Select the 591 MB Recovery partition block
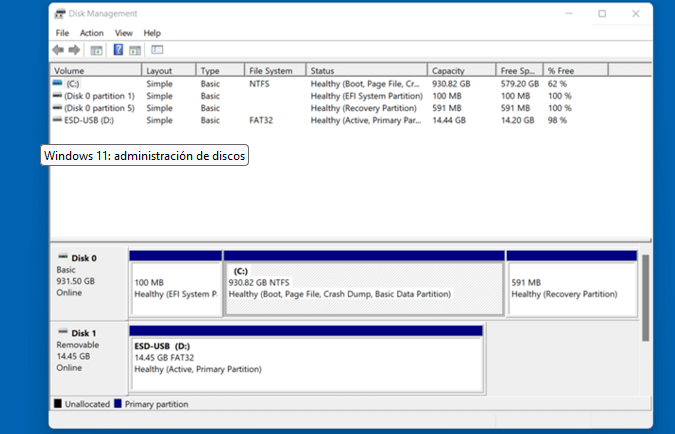Image resolution: width=675 pixels, height=434 pixels. pyautogui.click(x=572, y=284)
